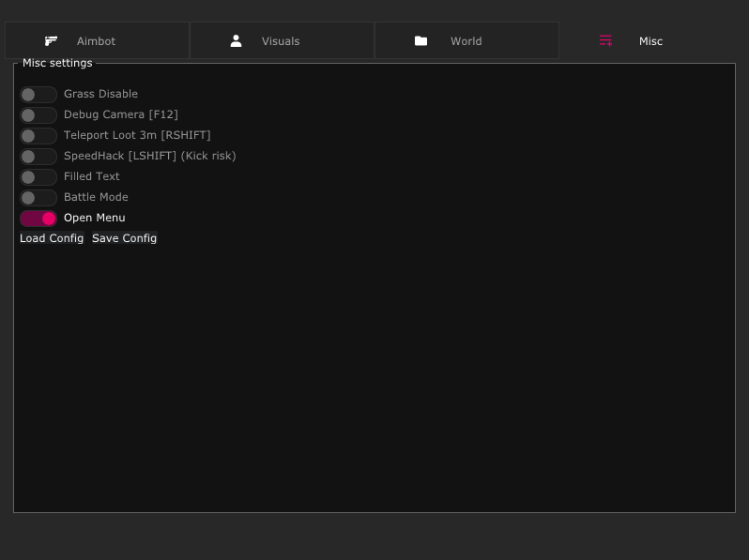Click the Save Config button
The image size is (749, 560).
pos(124,238)
